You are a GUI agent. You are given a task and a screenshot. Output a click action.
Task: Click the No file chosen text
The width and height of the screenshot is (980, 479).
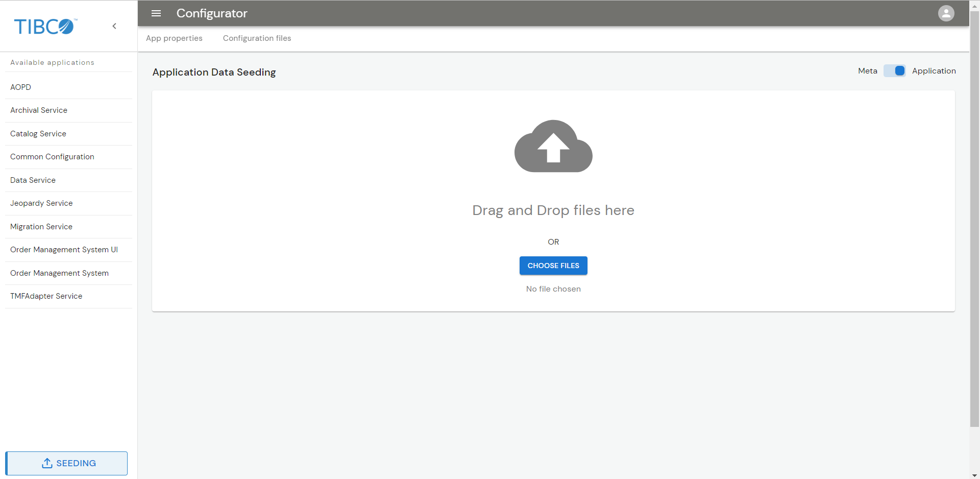point(553,289)
